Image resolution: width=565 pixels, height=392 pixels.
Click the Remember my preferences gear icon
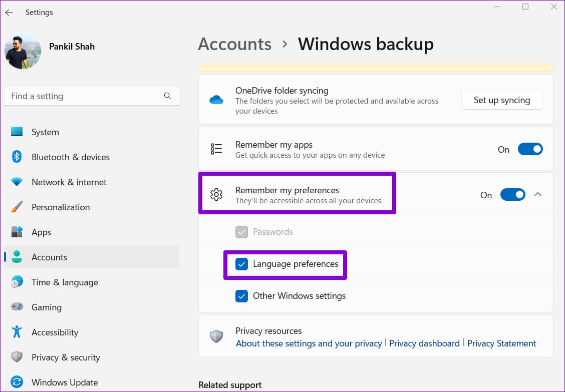tap(216, 195)
